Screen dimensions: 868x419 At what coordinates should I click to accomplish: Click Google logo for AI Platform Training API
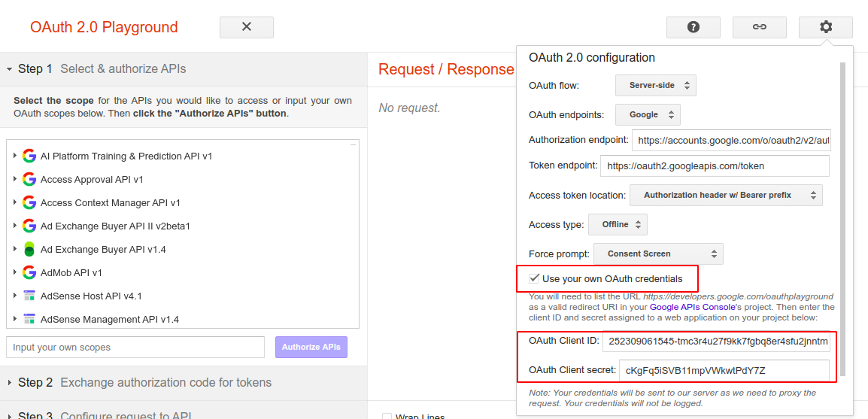point(29,156)
